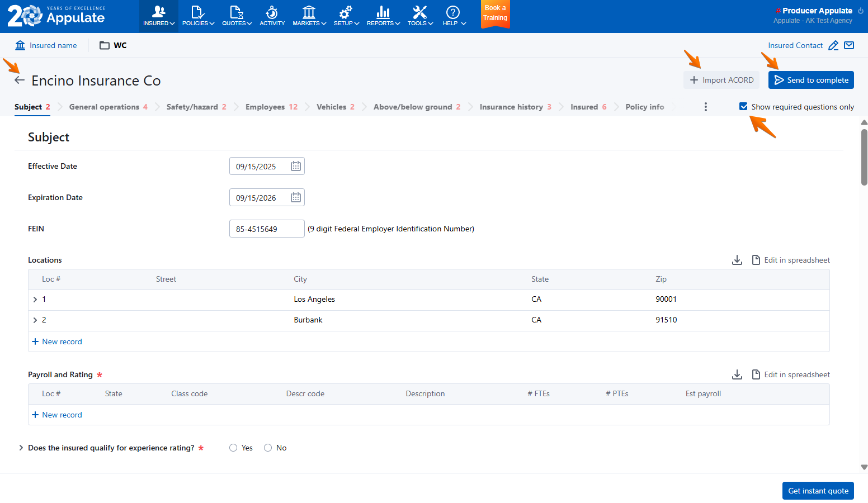This screenshot has width=868, height=503.
Task: Open the Subject tab
Action: [32, 107]
